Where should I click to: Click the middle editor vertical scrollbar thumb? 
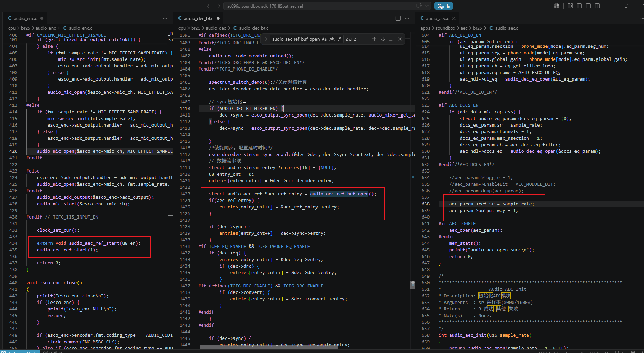tap(412, 285)
